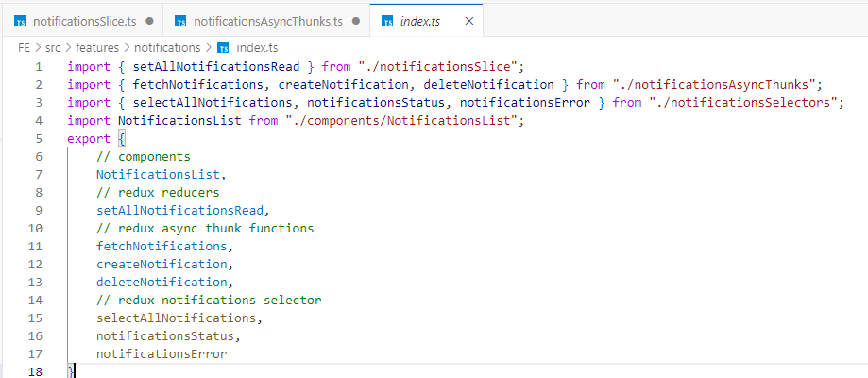Screen dimensions: 868x378
Task: Click selectAllNotifications in the line 3 import
Action: coord(213,103)
